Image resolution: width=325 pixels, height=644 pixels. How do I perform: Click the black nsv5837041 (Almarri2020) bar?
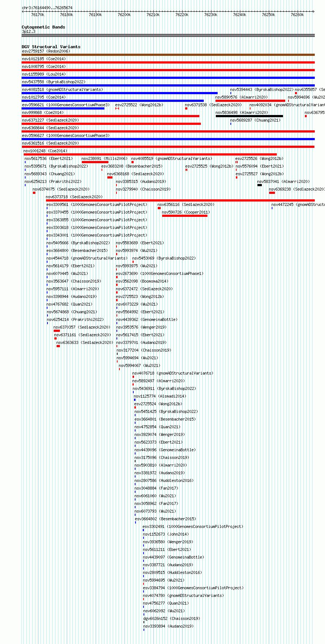pos(260,185)
